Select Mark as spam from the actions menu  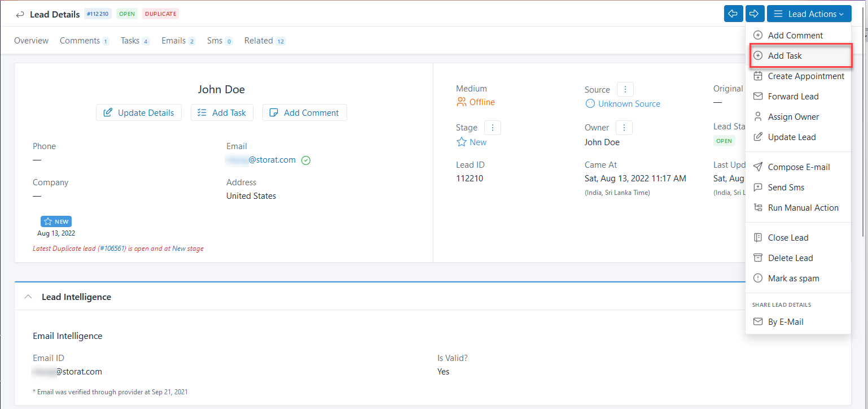(792, 278)
